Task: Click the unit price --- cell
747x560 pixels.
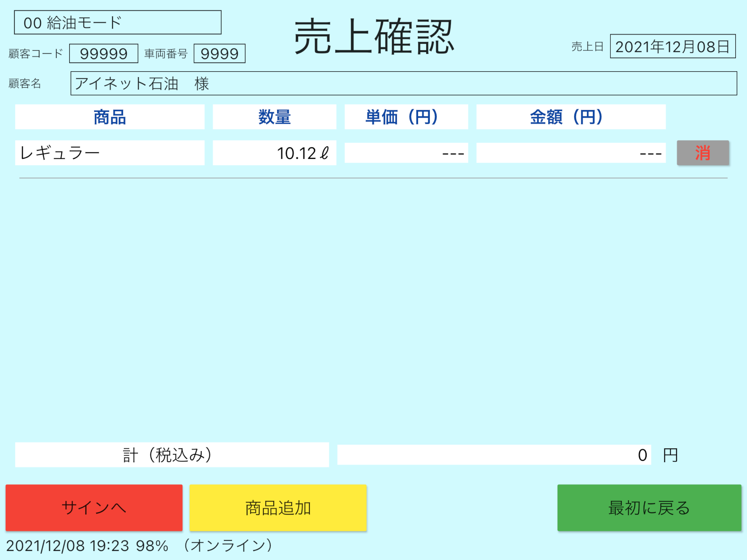Action: [406, 153]
